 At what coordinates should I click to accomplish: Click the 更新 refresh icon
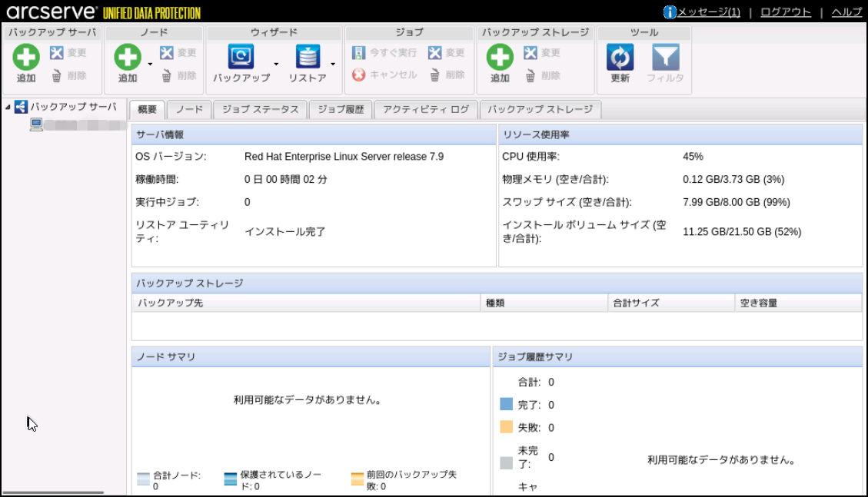(x=620, y=58)
